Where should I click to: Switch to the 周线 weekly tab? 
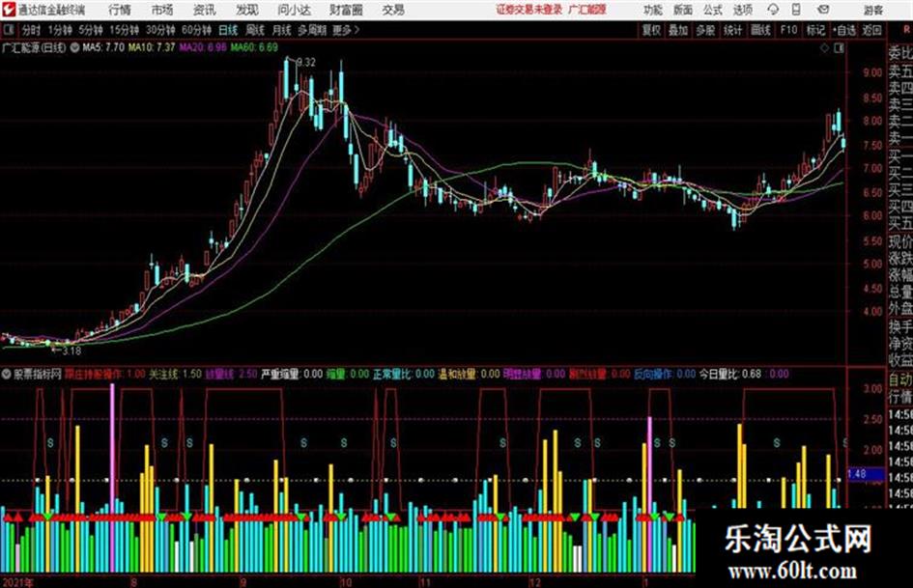[255, 30]
